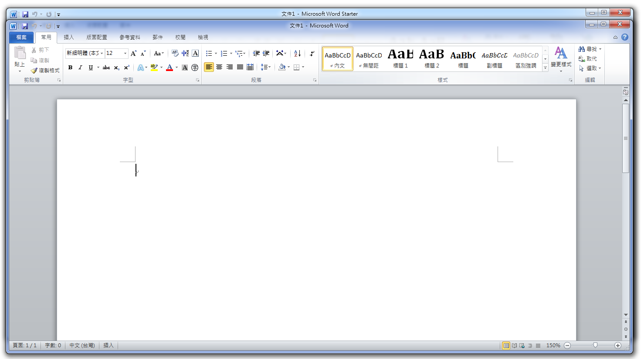The height and width of the screenshot is (359, 644).
Task: Toggle italic formatting
Action: 80,68
